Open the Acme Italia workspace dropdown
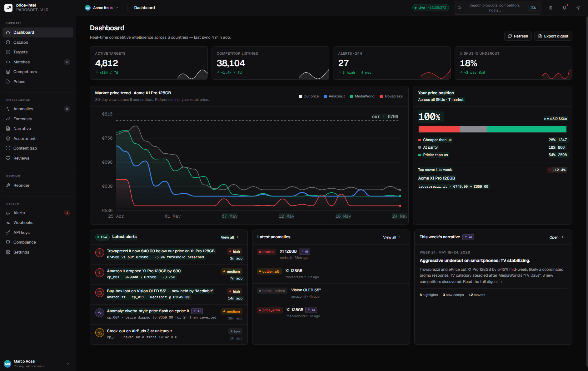 [x=102, y=8]
